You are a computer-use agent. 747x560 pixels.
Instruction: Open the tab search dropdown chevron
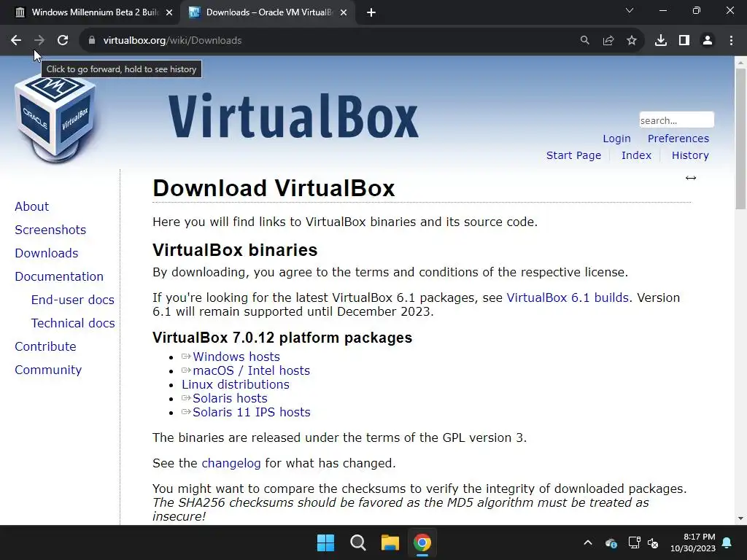[x=630, y=10]
